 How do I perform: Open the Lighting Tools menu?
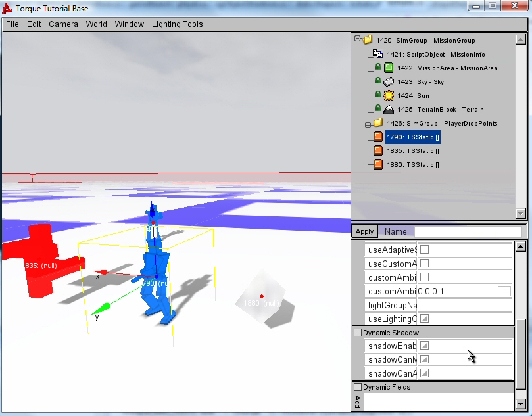[177, 24]
